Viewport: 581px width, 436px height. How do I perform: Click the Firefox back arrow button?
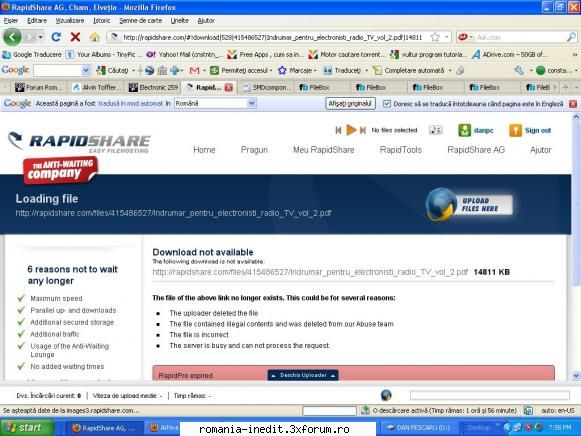tap(12, 37)
